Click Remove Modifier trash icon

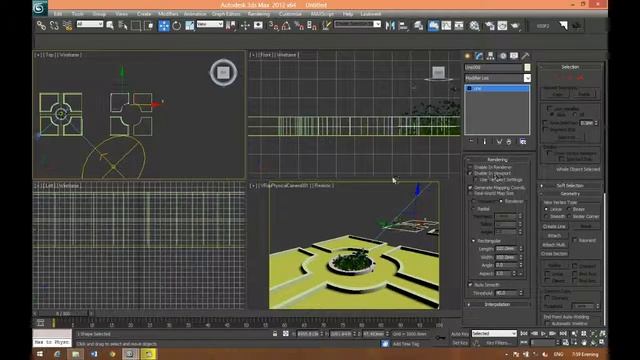(509, 141)
